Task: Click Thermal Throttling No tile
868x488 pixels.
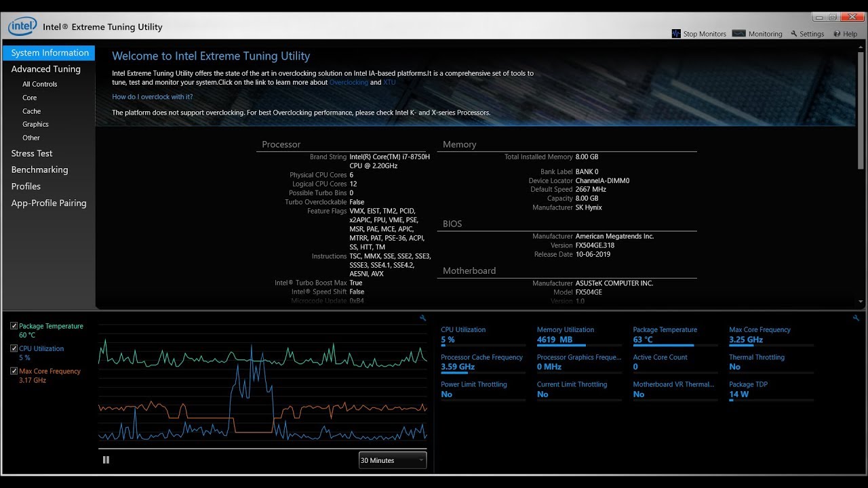Action: point(771,363)
